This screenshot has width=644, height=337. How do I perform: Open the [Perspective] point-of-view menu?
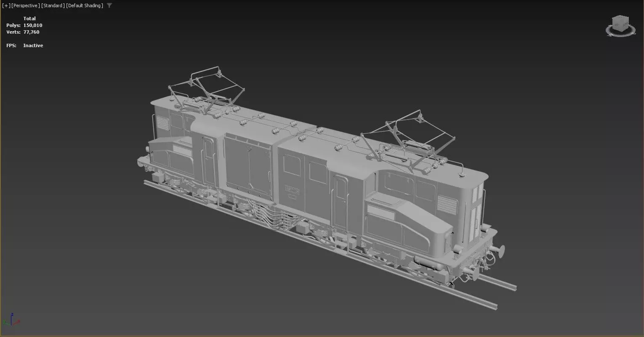(26, 5)
